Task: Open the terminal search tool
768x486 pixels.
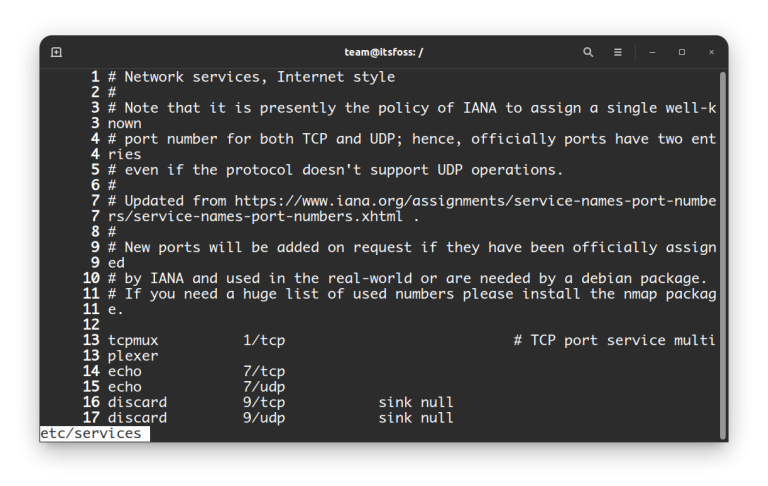Action: coord(588,52)
